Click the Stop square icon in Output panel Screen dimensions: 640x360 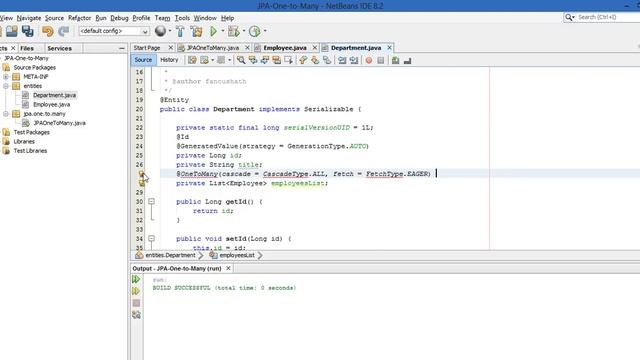136,303
